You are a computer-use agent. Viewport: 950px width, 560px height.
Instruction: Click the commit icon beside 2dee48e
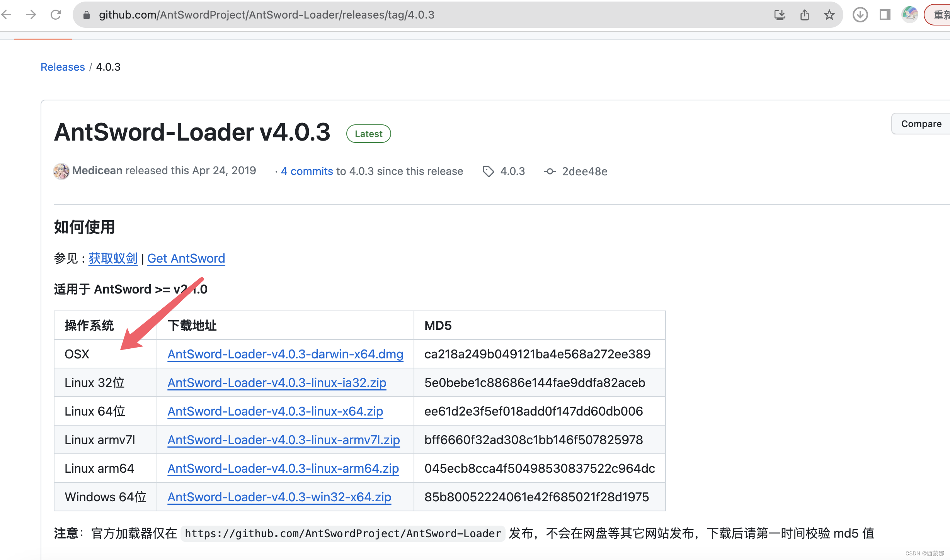tap(550, 171)
